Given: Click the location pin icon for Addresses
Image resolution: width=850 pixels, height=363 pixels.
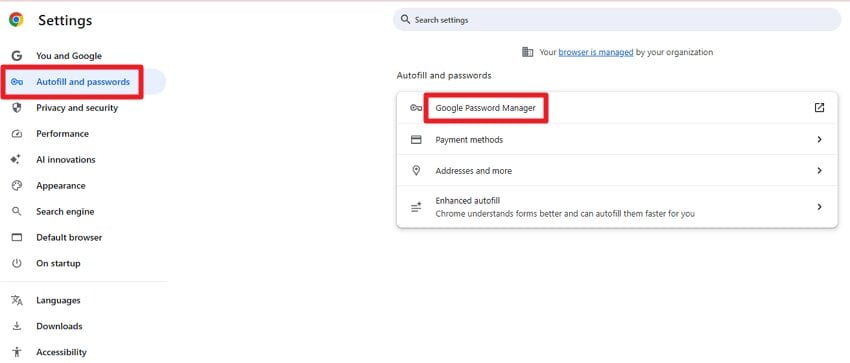Looking at the screenshot, I should 416,171.
